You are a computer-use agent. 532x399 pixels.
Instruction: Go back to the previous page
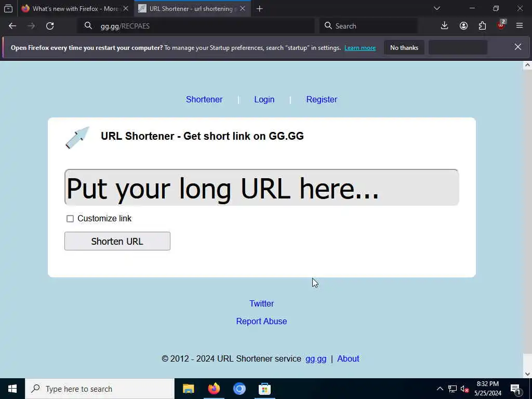pos(12,26)
